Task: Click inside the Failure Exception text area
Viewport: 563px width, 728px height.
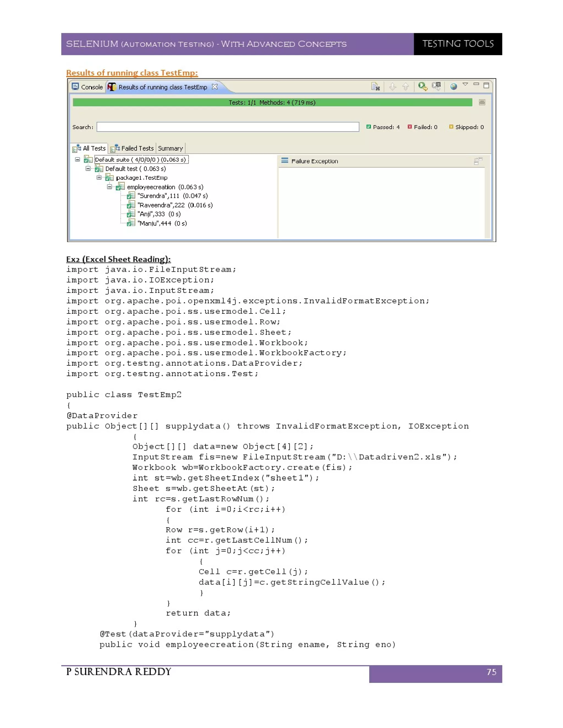Action: click(x=381, y=203)
